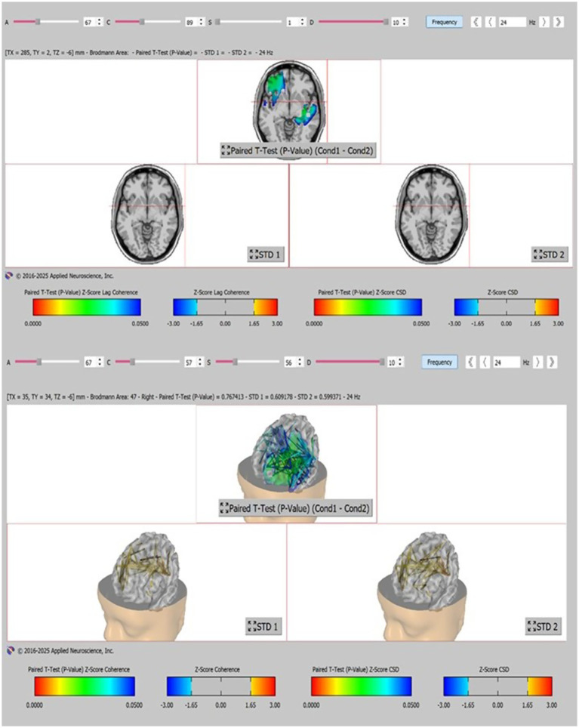Viewport: 579px width, 728px height.
Task: Click the colored Paired T-Test axial brain slice
Action: (288, 101)
